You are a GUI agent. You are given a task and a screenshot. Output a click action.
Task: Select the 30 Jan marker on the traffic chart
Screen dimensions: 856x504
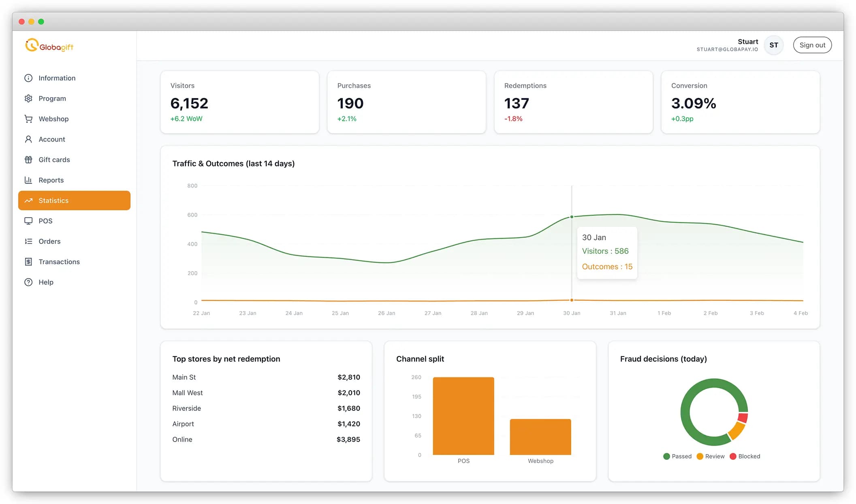pos(572,217)
